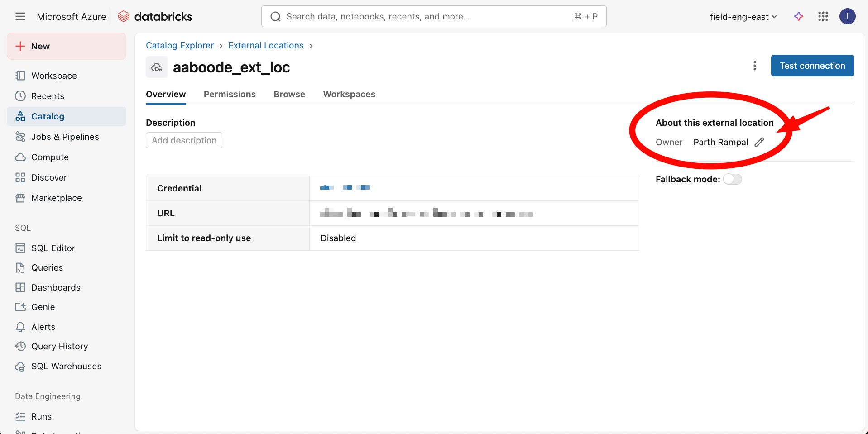868x434 pixels.
Task: Switch to the Browse tab
Action: click(x=289, y=94)
